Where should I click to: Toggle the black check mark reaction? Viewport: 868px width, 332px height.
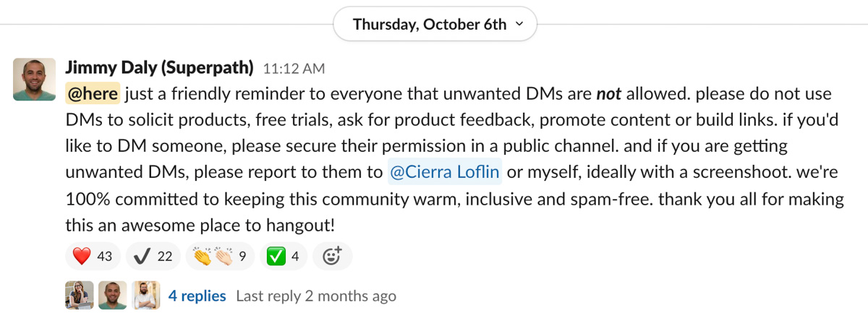coord(153,256)
